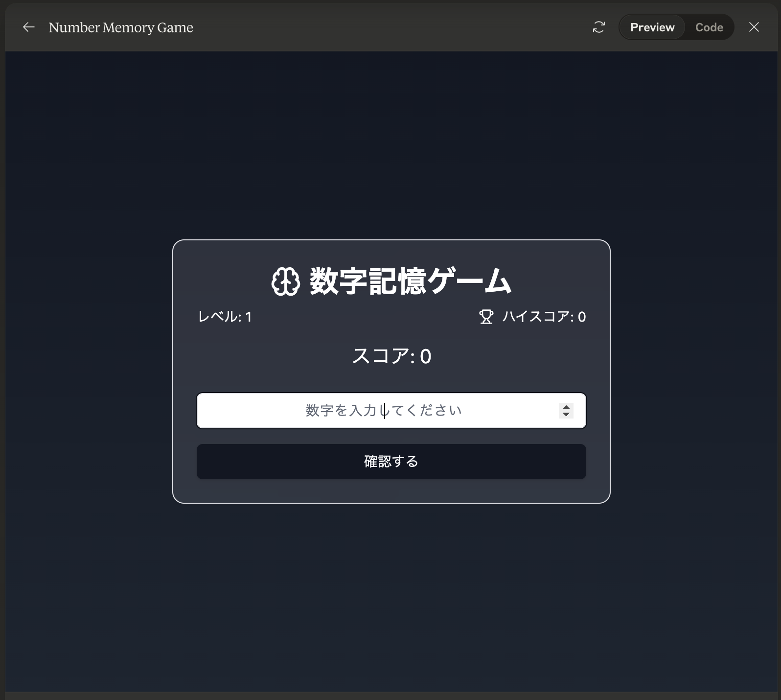781x700 pixels.
Task: Reload the preview with the refresh icon
Action: [x=598, y=27]
